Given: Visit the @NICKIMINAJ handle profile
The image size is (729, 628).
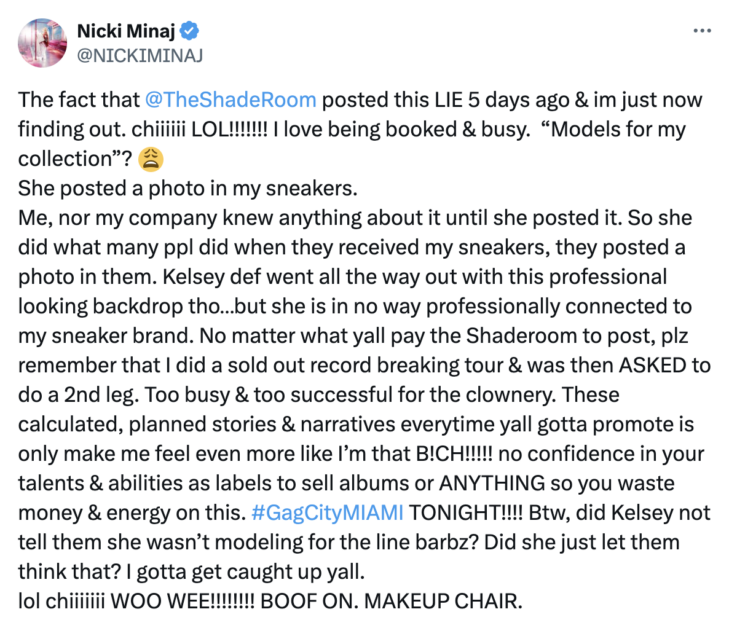Looking at the screenshot, I should click(139, 56).
